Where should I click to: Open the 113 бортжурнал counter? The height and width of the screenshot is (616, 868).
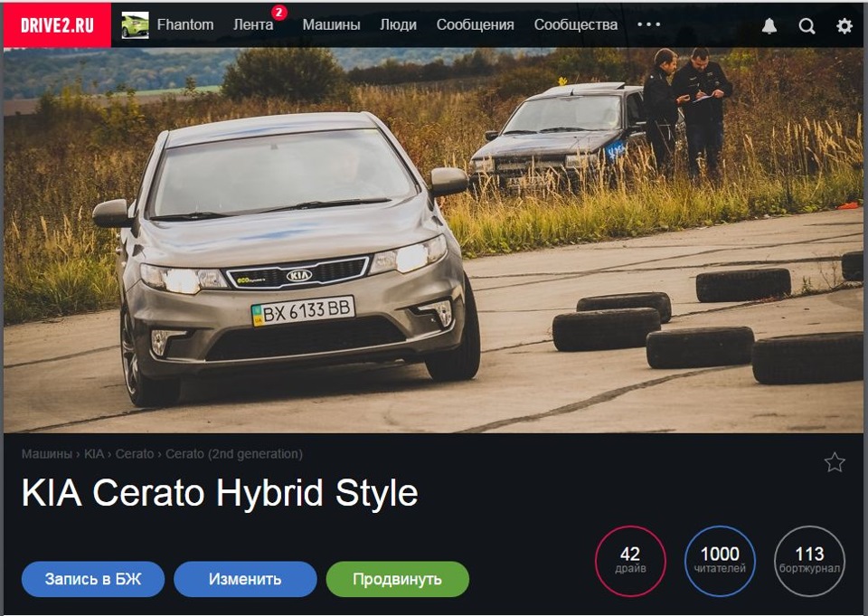[809, 561]
